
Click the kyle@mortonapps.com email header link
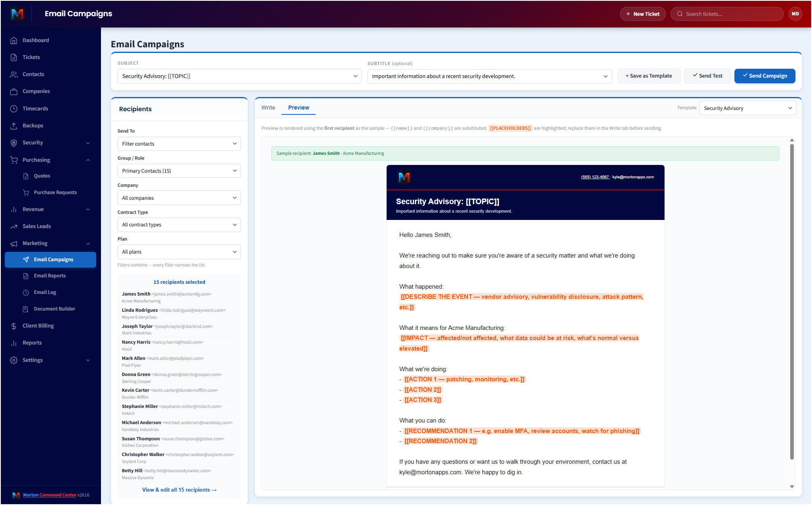click(633, 177)
